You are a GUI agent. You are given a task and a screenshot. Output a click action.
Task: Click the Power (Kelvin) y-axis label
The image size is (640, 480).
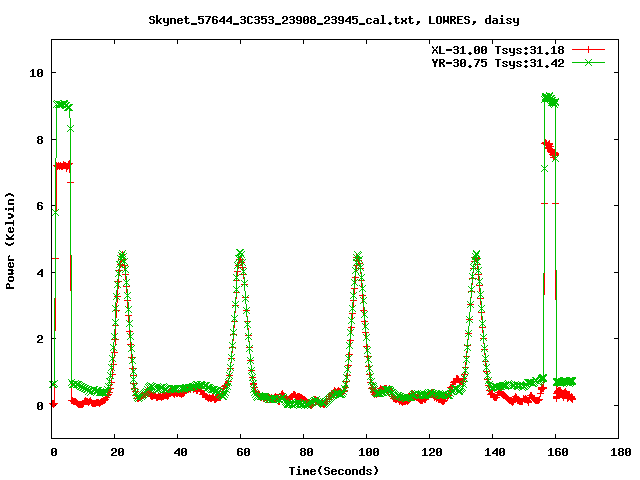point(11,238)
